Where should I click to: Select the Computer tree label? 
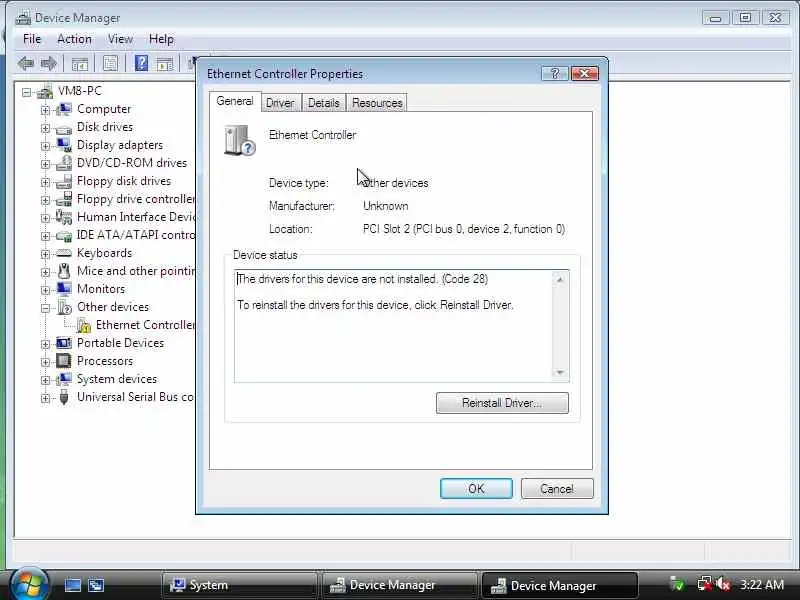(x=104, y=109)
